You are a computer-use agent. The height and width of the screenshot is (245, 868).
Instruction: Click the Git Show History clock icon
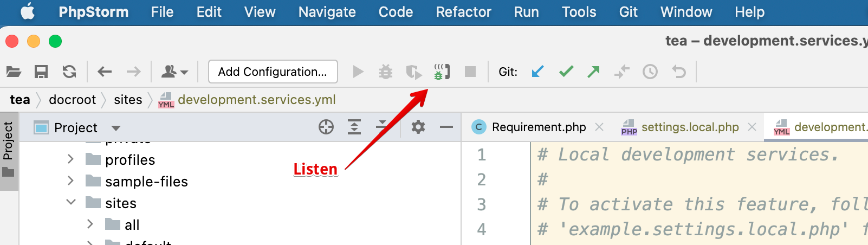pos(650,72)
